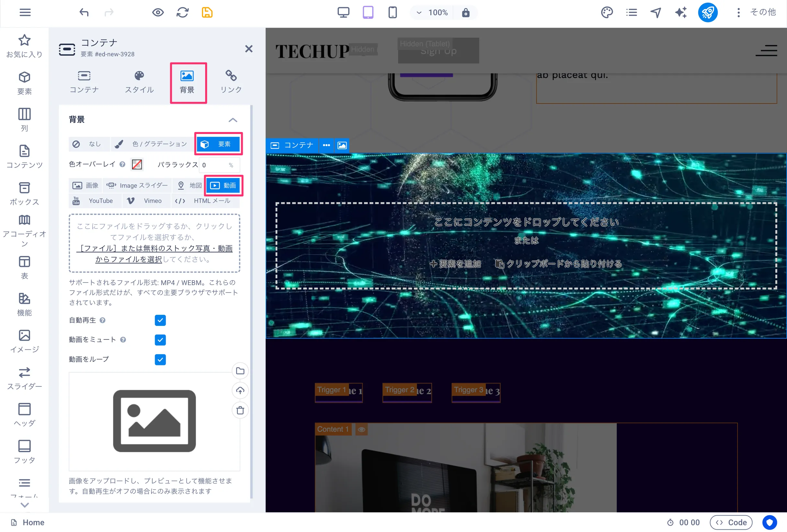Open 要素 elements category in sidebar
This screenshot has width=787, height=532.
(x=24, y=83)
